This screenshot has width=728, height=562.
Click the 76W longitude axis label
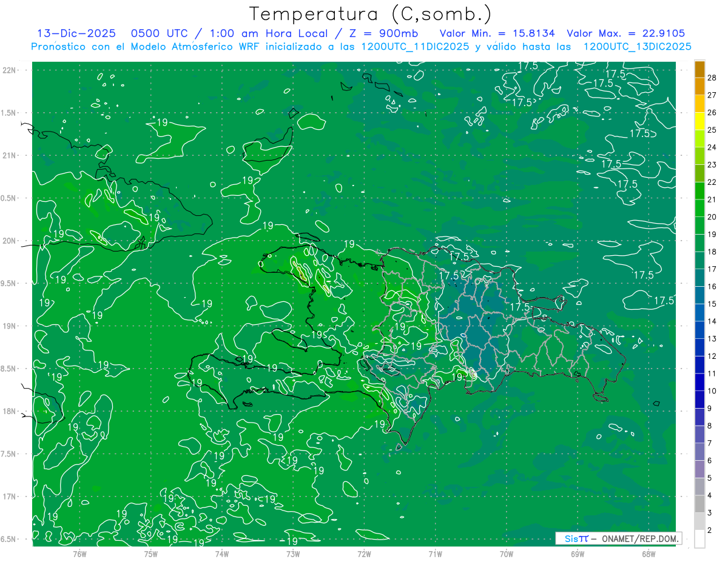click(x=79, y=554)
